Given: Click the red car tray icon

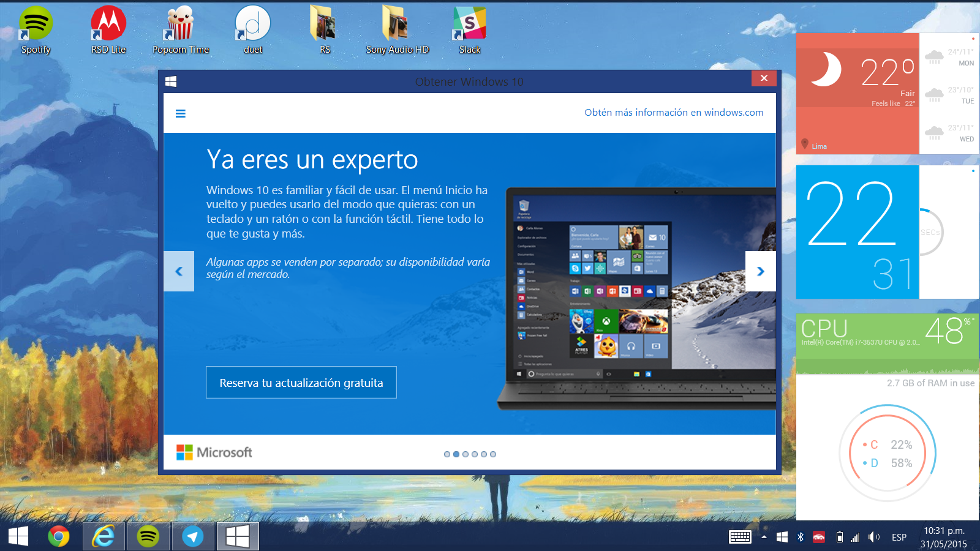Looking at the screenshot, I should tap(819, 537).
